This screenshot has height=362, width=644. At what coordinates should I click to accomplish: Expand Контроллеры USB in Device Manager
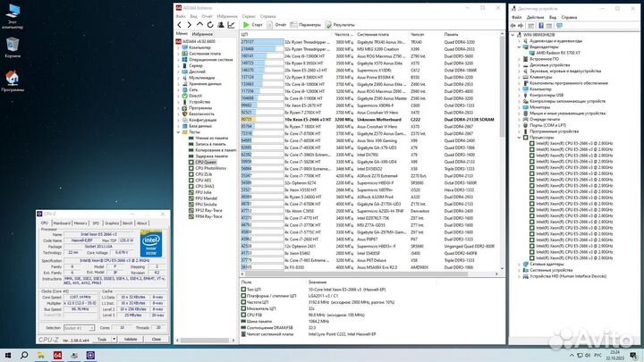(x=519, y=96)
